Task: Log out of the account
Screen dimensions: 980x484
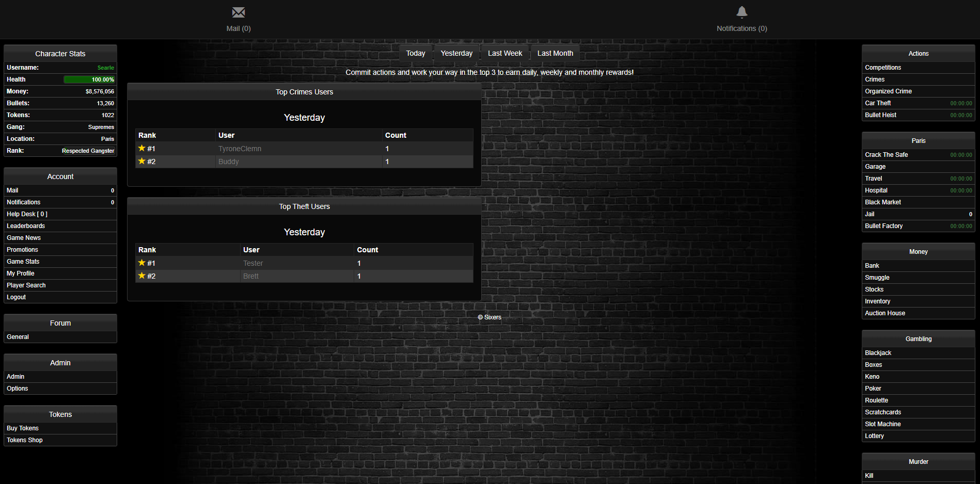Action: click(17, 297)
